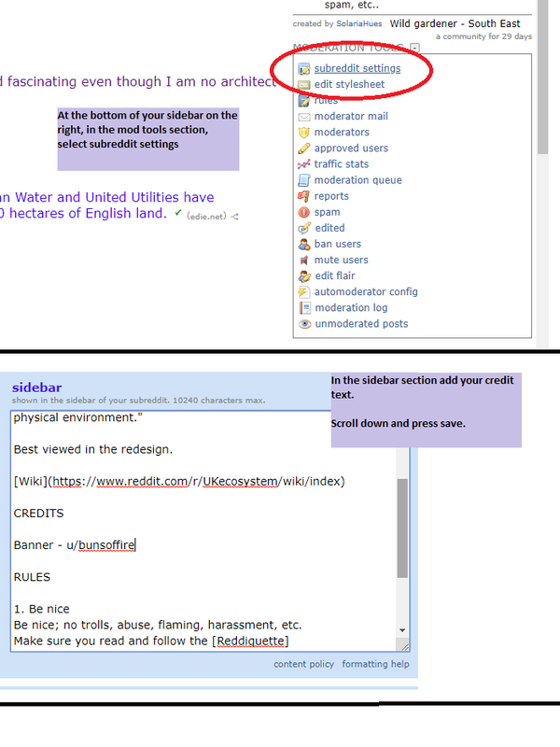
Task: Click the 'Banner - u/bunsoffire' line
Action: [x=75, y=545]
